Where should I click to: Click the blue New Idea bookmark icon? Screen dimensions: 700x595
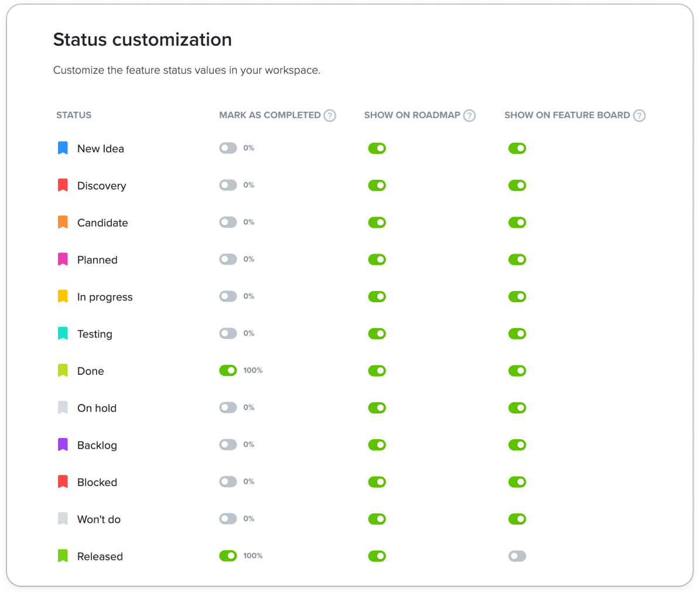pos(63,148)
